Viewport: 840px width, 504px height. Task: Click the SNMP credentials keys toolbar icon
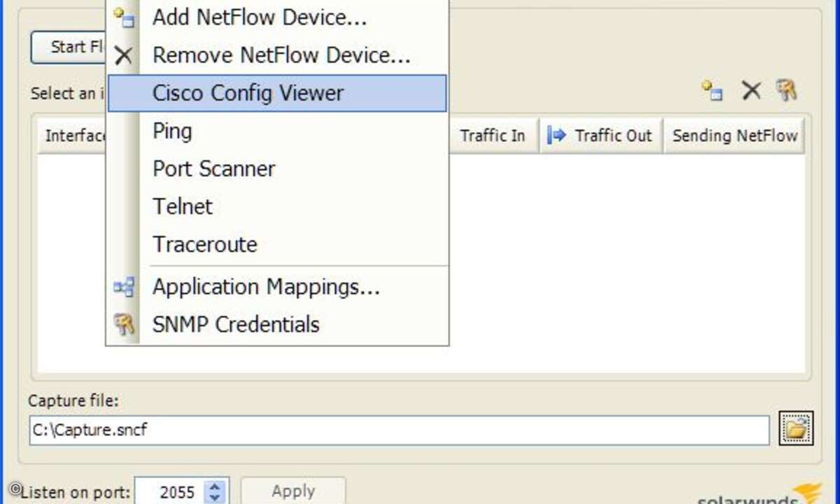point(787,90)
